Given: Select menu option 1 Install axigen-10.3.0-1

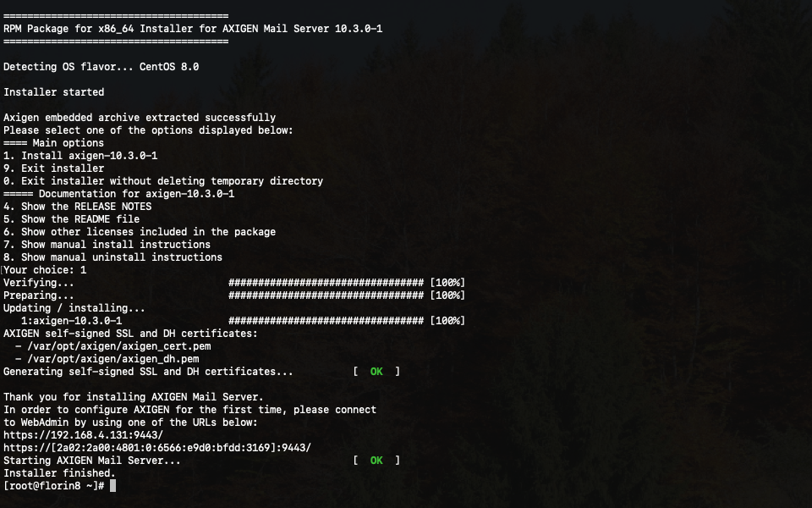Looking at the screenshot, I should pos(80,156).
